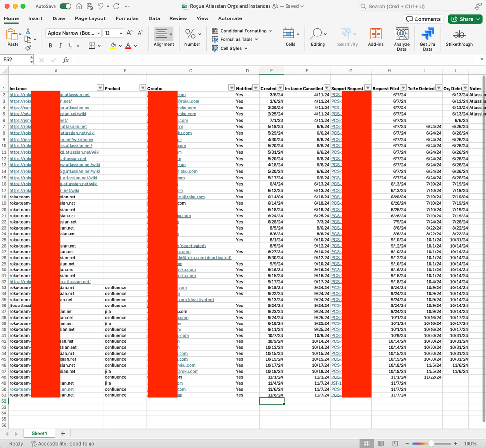Increase font size with larger A
Screen dimensions: 486x448
coord(129,33)
